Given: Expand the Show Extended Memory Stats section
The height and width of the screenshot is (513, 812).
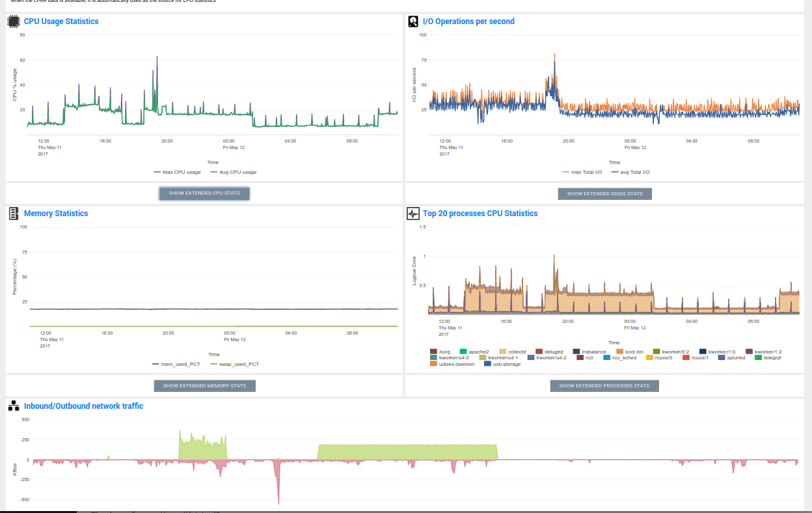Looking at the screenshot, I should point(204,386).
